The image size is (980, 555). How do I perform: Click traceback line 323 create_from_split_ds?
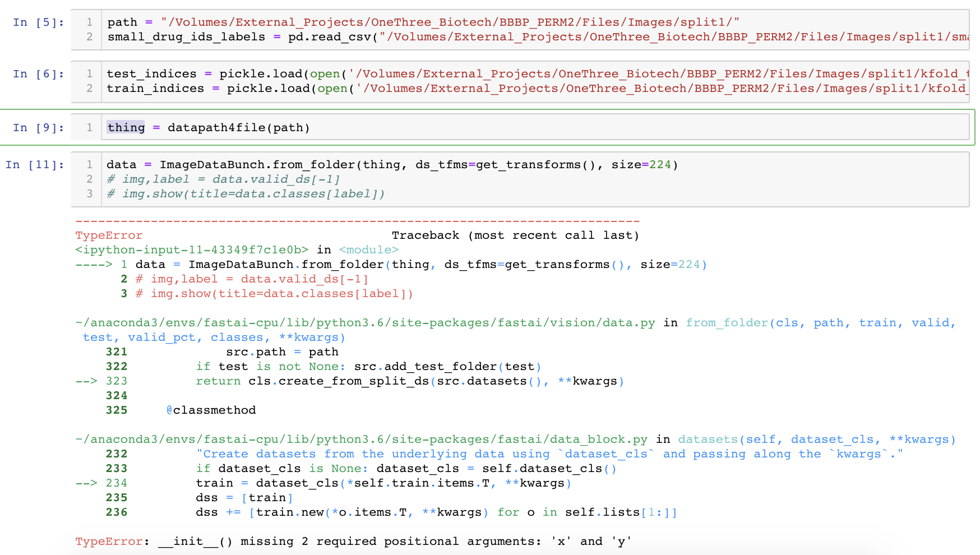pyautogui.click(x=409, y=381)
